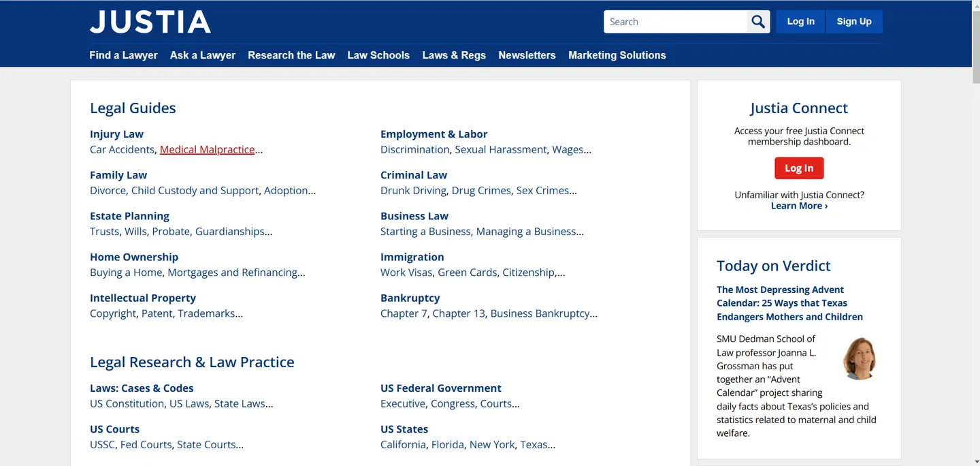980x466 pixels.
Task: Open the Injury Law guide
Action: click(116, 134)
